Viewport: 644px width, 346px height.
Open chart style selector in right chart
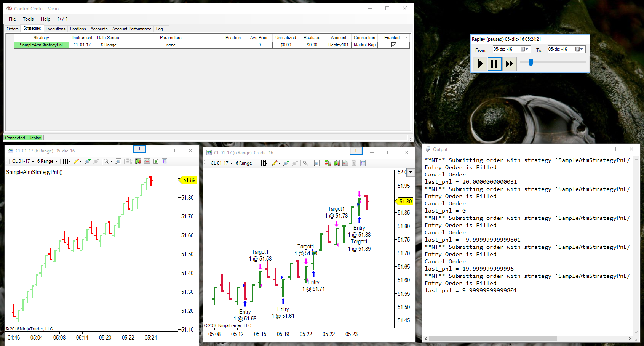pos(265,163)
